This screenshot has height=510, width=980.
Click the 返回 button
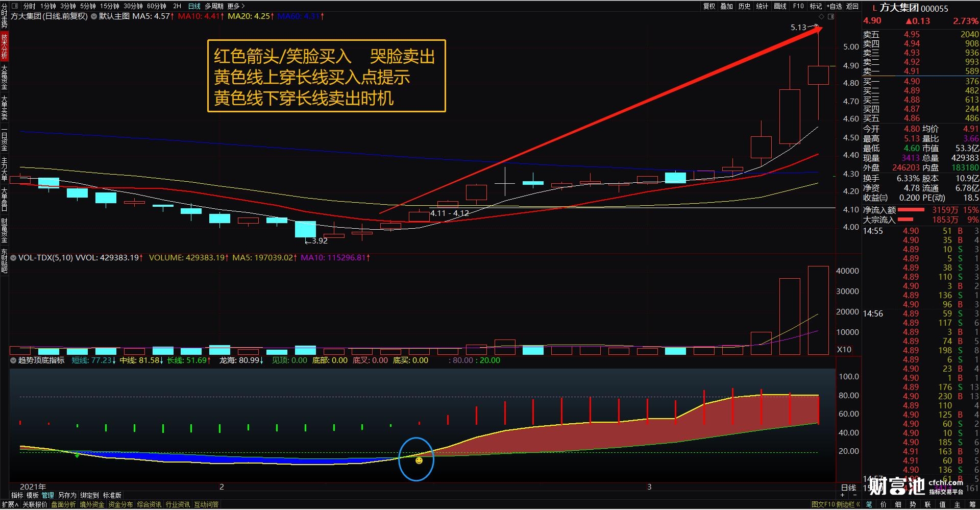853,6
